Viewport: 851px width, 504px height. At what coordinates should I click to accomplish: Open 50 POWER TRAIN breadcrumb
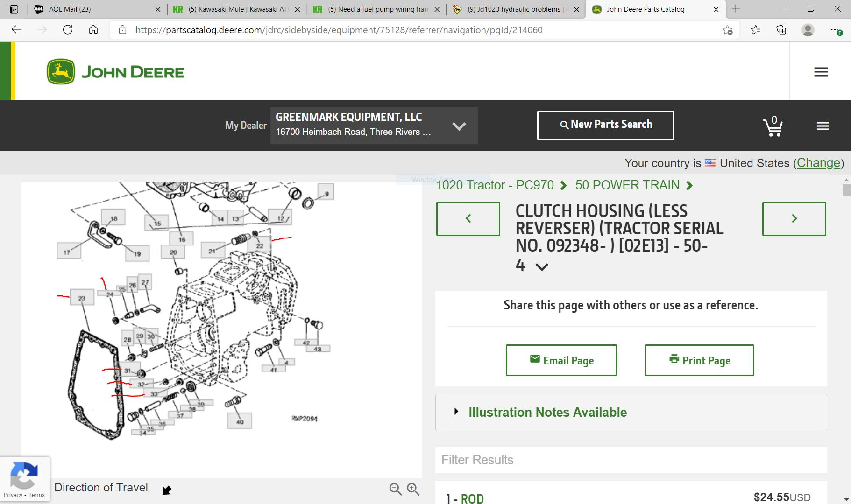(x=627, y=185)
